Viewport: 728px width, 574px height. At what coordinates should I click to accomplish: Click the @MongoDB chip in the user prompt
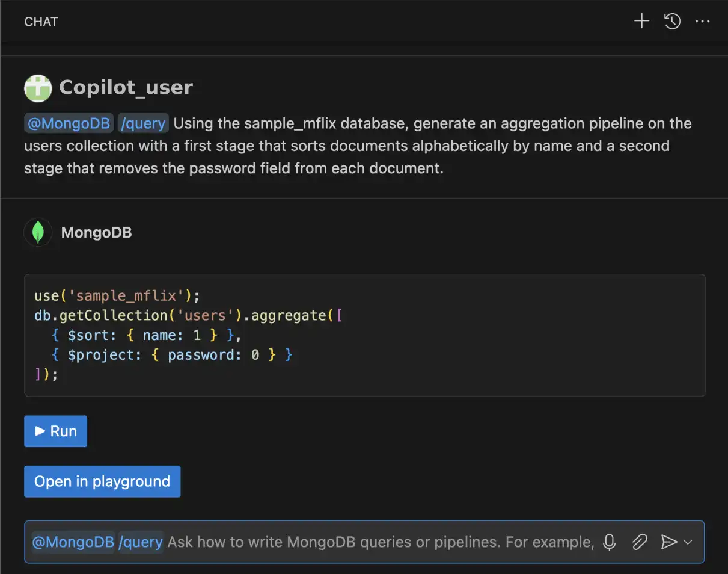click(69, 123)
